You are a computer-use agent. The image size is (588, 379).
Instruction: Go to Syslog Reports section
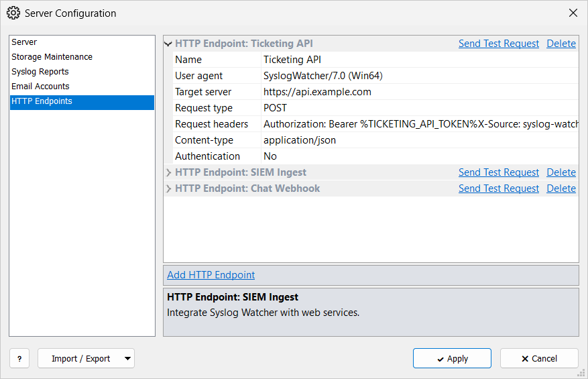[82, 71]
